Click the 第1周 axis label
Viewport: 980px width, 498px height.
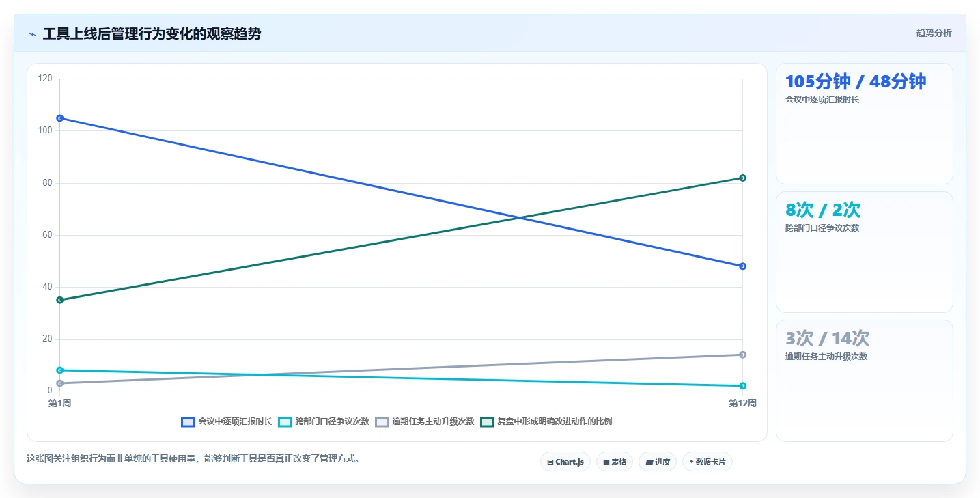60,404
